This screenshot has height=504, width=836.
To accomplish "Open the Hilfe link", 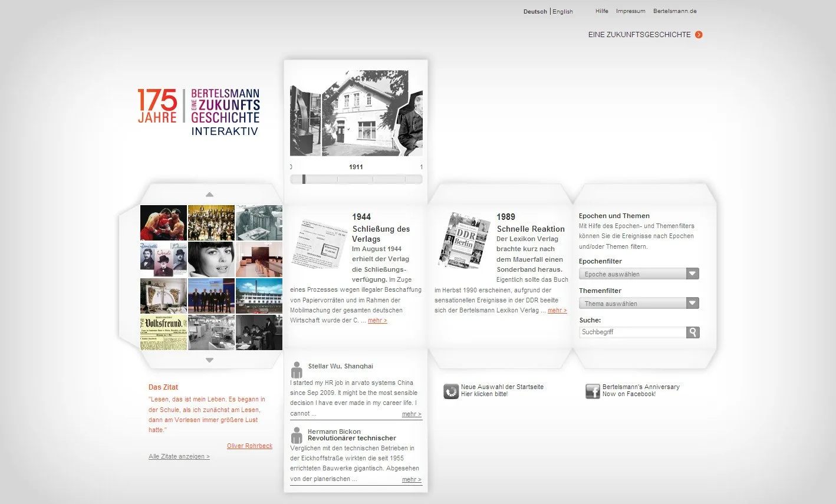I will (x=602, y=11).
